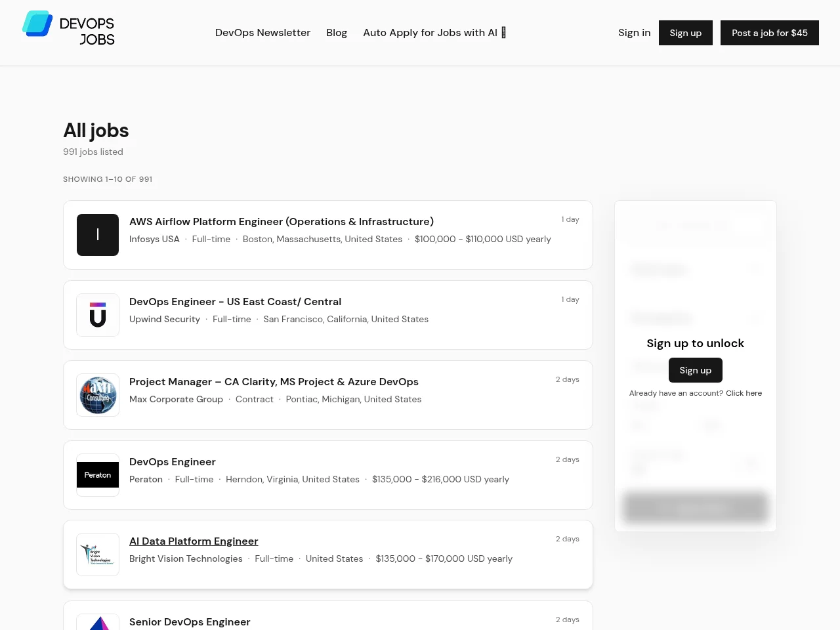Open the Bright Vision Technologies logo
Image resolution: width=840 pixels, height=630 pixels.
(98, 555)
